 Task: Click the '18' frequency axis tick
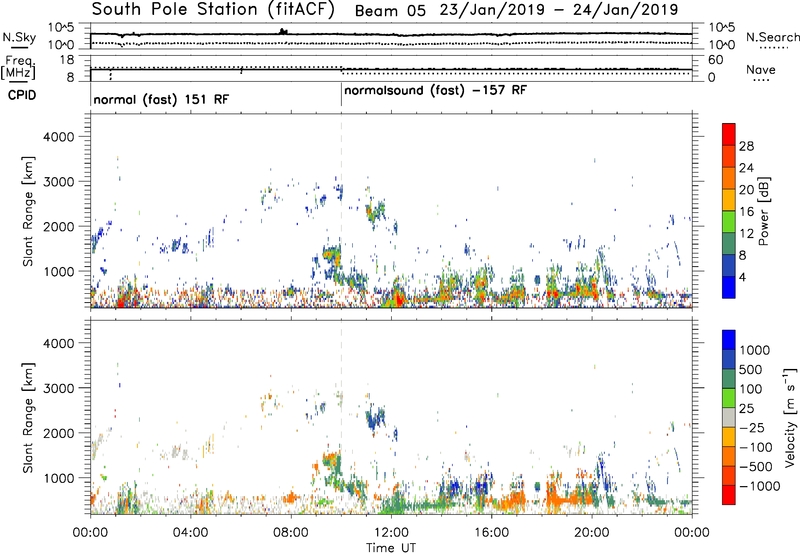pyautogui.click(x=67, y=60)
